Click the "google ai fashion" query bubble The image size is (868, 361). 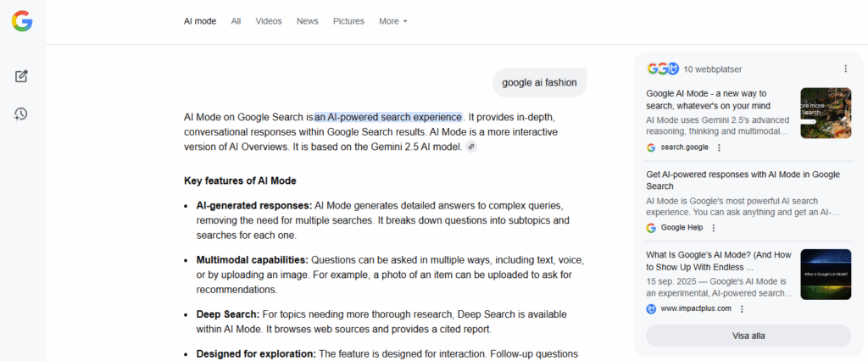pyautogui.click(x=539, y=83)
